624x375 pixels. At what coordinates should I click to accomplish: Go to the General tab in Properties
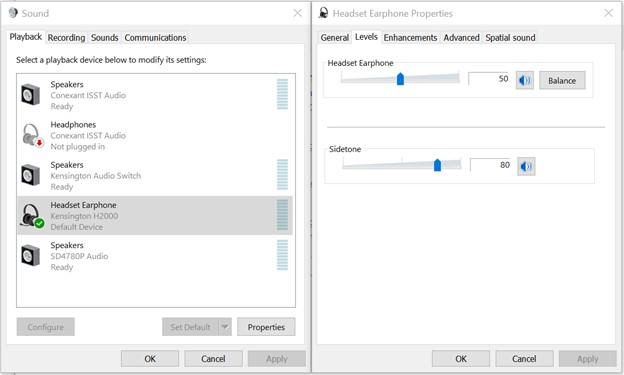tap(335, 37)
